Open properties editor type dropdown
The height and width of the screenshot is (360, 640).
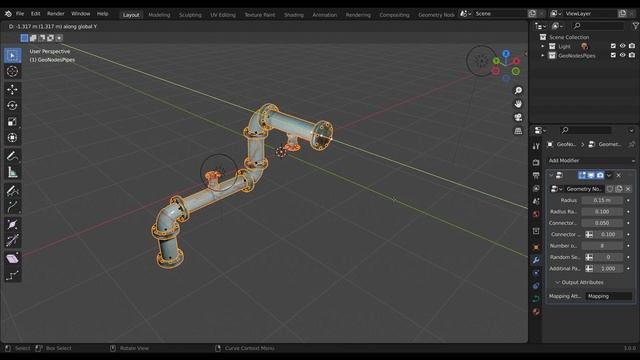click(x=541, y=130)
